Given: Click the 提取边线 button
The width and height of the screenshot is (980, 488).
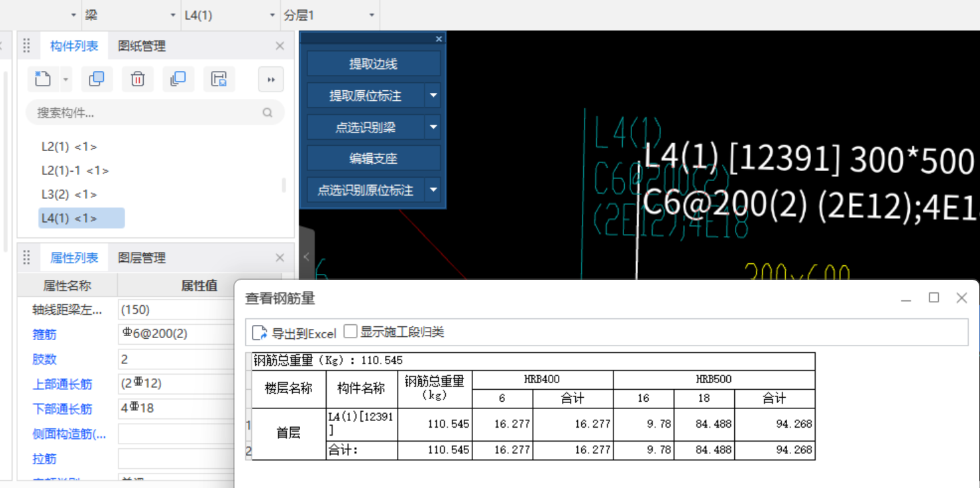Looking at the screenshot, I should tap(374, 64).
